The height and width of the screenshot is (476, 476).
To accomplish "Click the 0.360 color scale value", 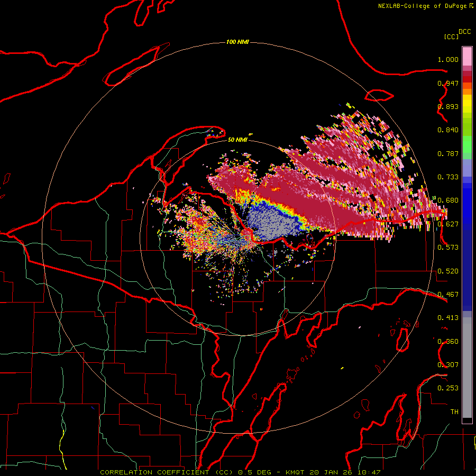I will [448, 342].
